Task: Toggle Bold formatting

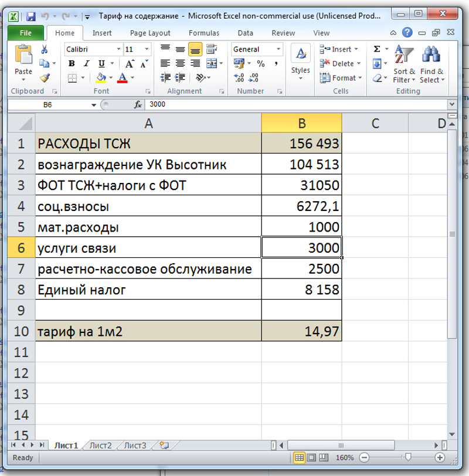Action: [72, 63]
